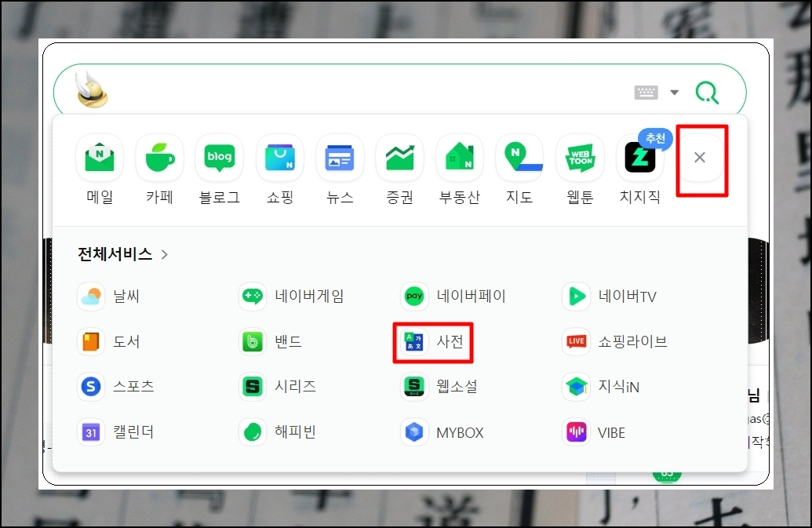Screen dimensions: 812x528
Task: Click the green search magnifier button
Action: coord(707,93)
